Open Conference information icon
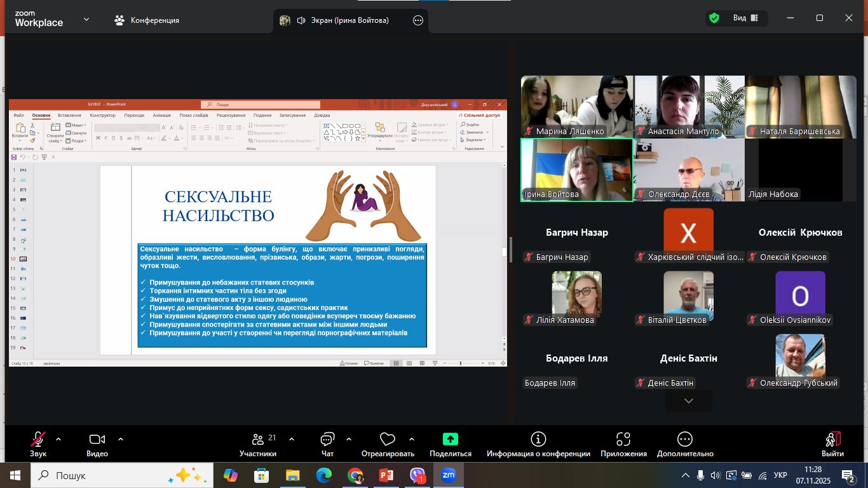This screenshot has height=488, width=868. coord(538,439)
